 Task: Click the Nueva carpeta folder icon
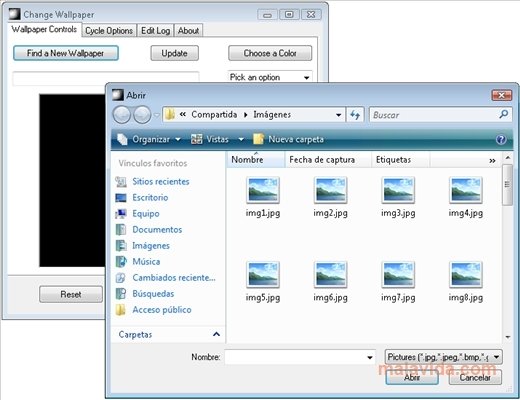click(x=258, y=139)
